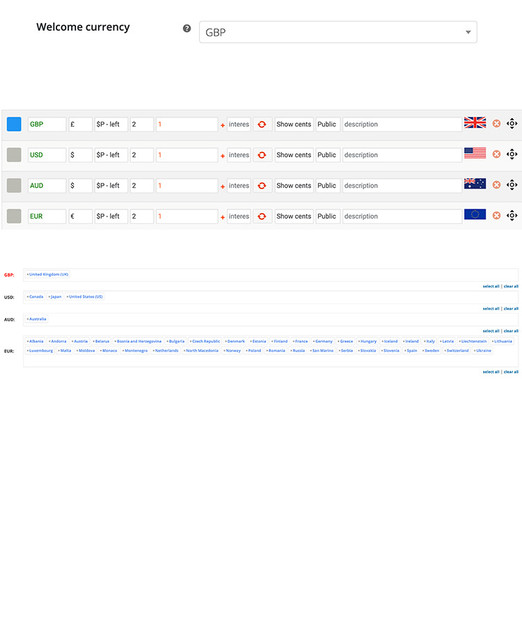Open the $P - left format selector for EUR
The height and width of the screenshot is (640, 522).
coord(111,216)
